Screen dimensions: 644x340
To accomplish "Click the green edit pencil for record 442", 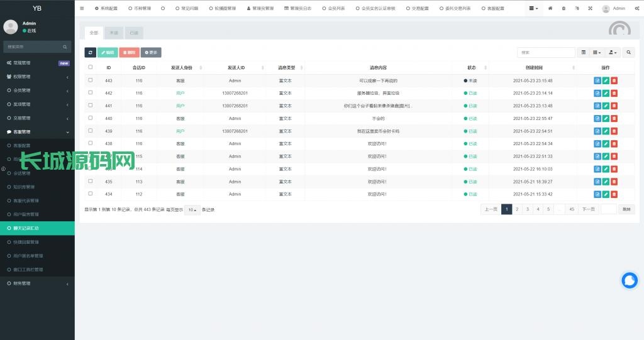I will point(606,93).
